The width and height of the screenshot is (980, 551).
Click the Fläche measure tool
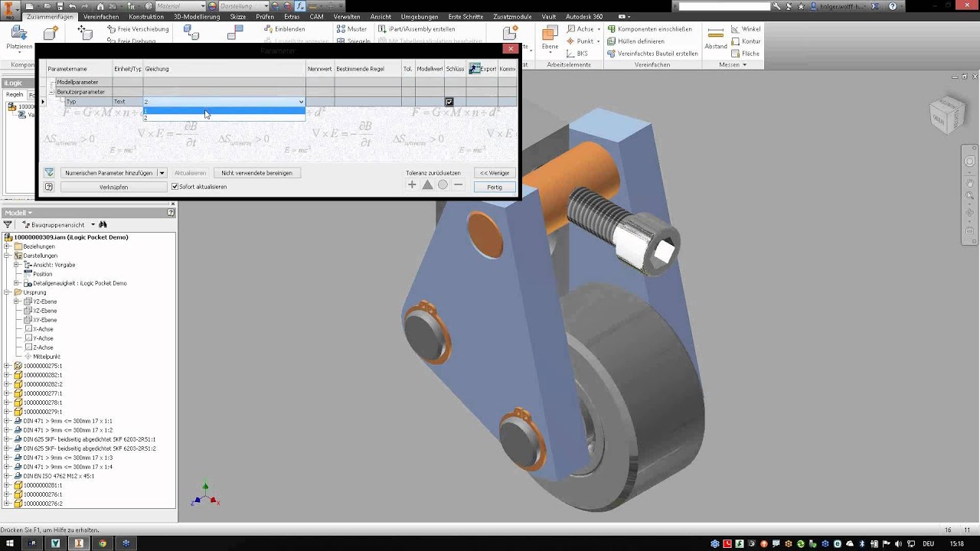pos(746,54)
